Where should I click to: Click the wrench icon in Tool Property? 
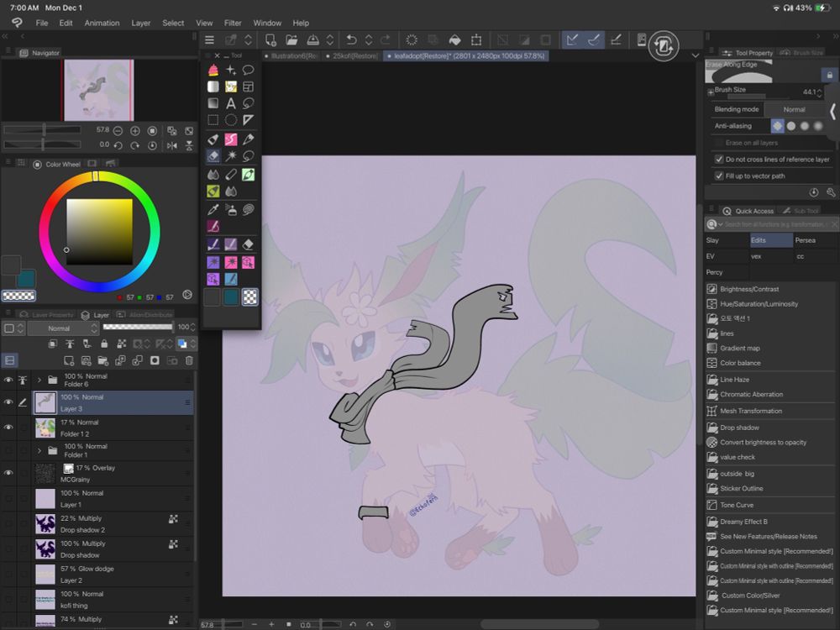tap(831, 192)
